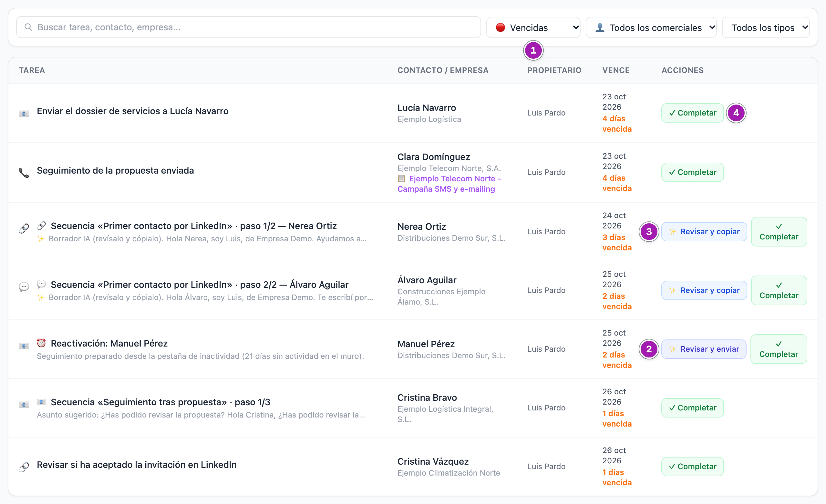The height and width of the screenshot is (504, 826).
Task: Click the magnifier icon in search box
Action: pos(28,27)
